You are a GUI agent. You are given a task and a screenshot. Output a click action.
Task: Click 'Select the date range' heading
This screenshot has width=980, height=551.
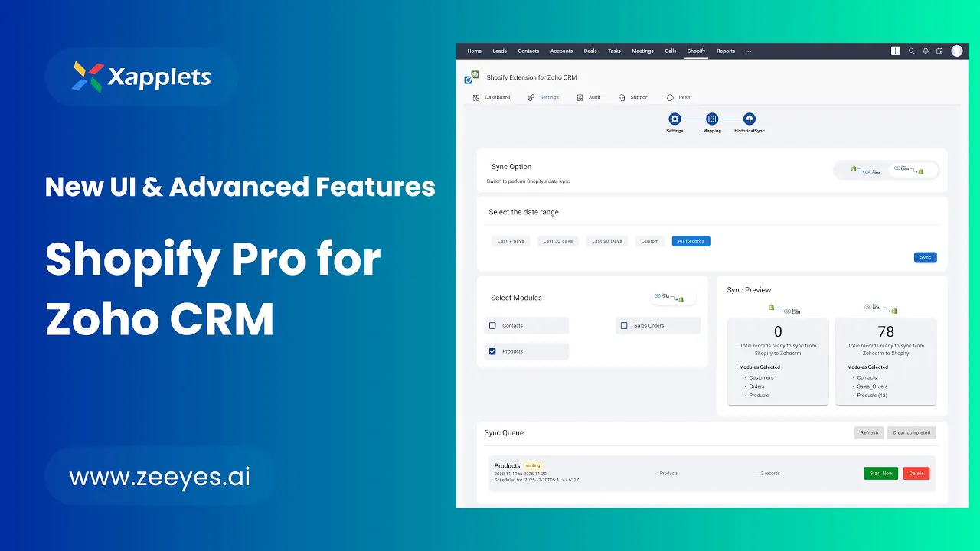pyautogui.click(x=524, y=212)
